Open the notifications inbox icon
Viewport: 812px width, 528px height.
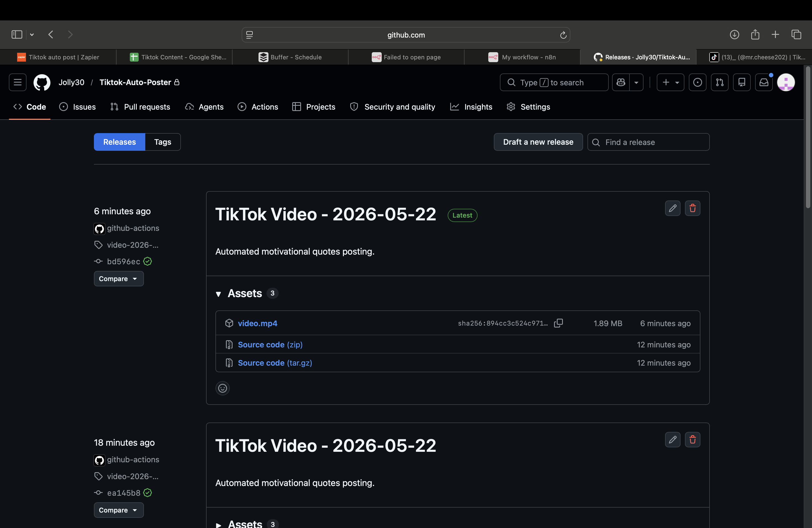coord(764,82)
